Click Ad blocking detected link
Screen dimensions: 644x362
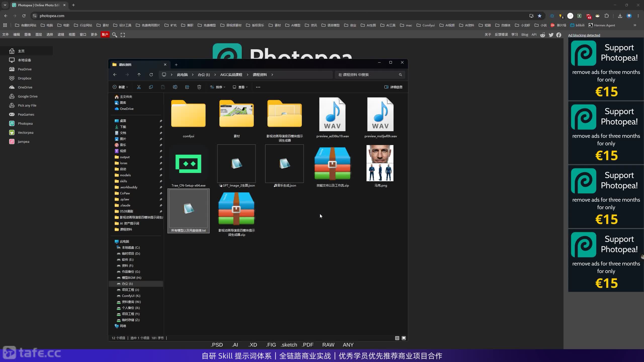[584, 35]
